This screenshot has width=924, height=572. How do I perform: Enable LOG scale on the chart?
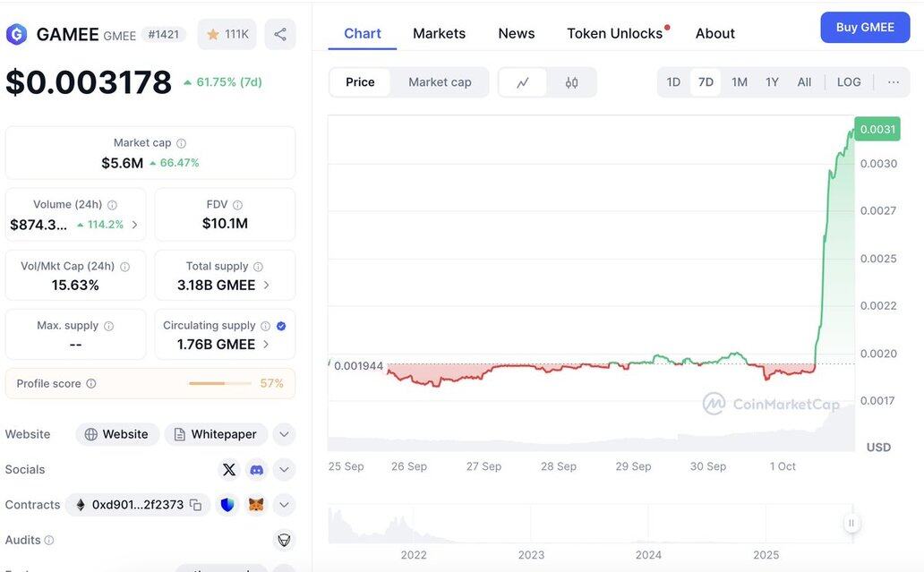(849, 82)
